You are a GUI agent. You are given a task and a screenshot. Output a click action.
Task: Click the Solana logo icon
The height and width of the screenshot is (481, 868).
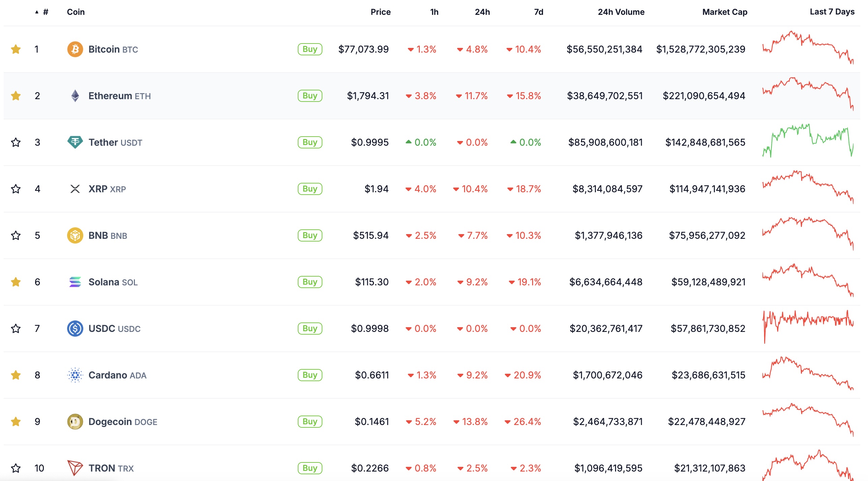tap(75, 282)
